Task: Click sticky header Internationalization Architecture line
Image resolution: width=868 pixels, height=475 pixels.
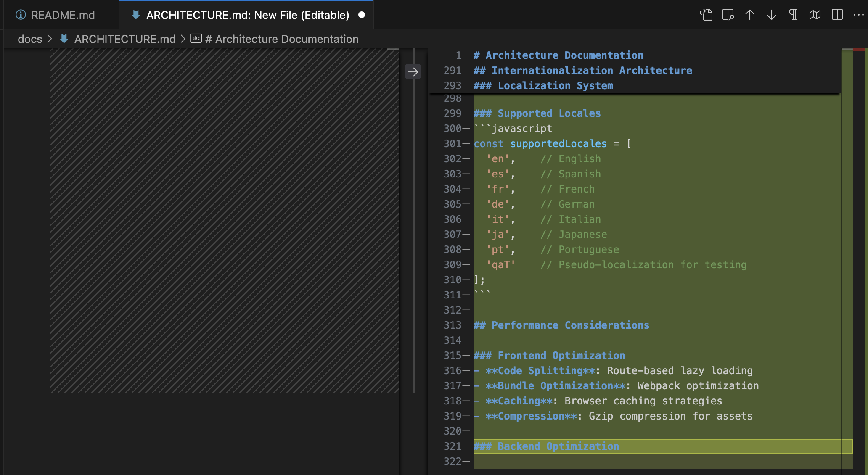Action: [591, 71]
